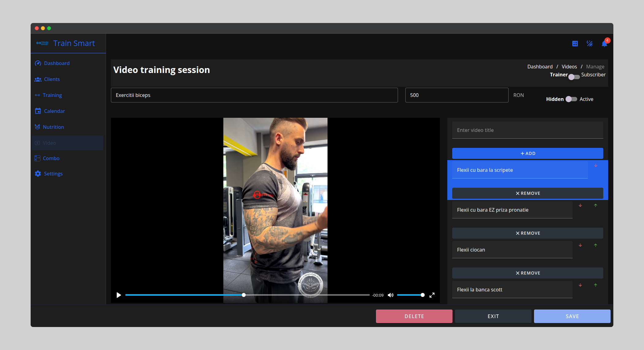Select the Nutrition section in the sidebar

[x=53, y=127]
